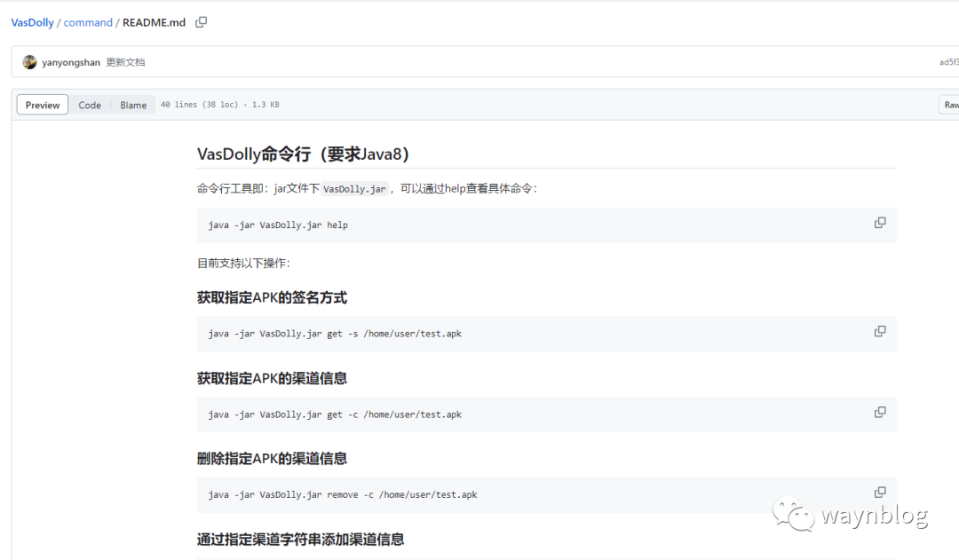Copy the README.md file path
Screen dimensions: 959x560
click(202, 22)
